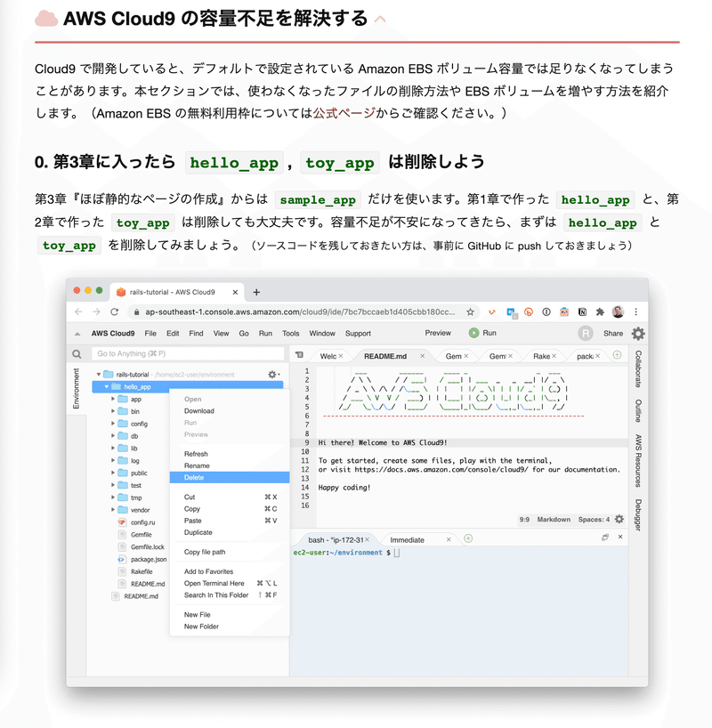Open the Environment side panel tab
This screenshot has height=728, width=712.
[77, 389]
